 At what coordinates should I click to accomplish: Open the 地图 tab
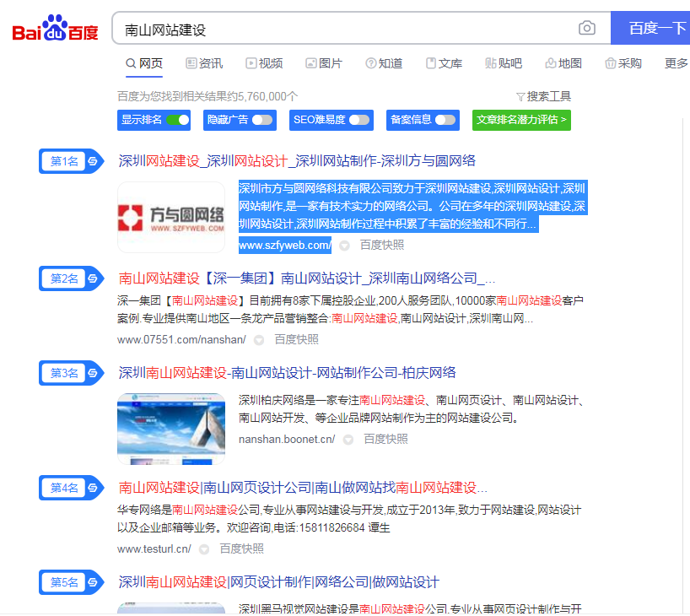pyautogui.click(x=563, y=63)
